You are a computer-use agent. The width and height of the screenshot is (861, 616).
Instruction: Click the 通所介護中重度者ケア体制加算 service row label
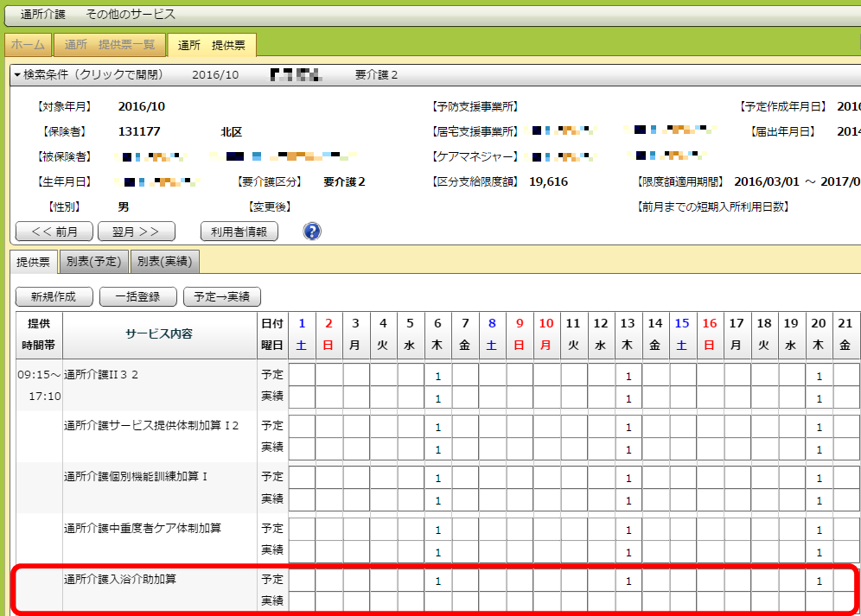click(143, 528)
